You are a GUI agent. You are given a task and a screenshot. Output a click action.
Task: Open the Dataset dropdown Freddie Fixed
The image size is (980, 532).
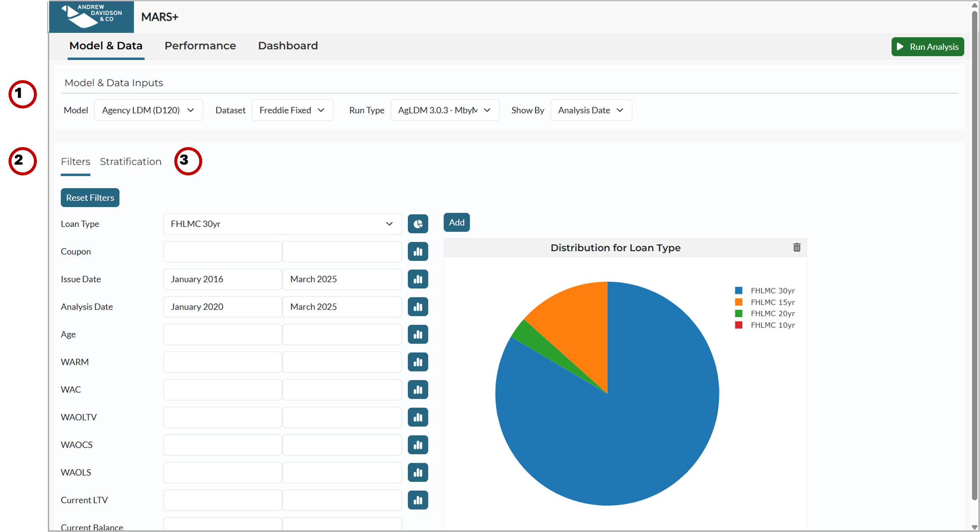[x=292, y=110]
